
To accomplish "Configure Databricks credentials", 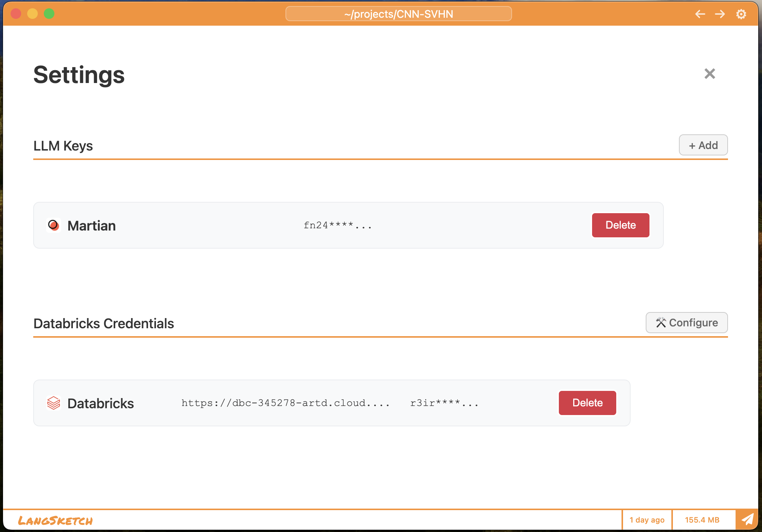I will tap(686, 323).
